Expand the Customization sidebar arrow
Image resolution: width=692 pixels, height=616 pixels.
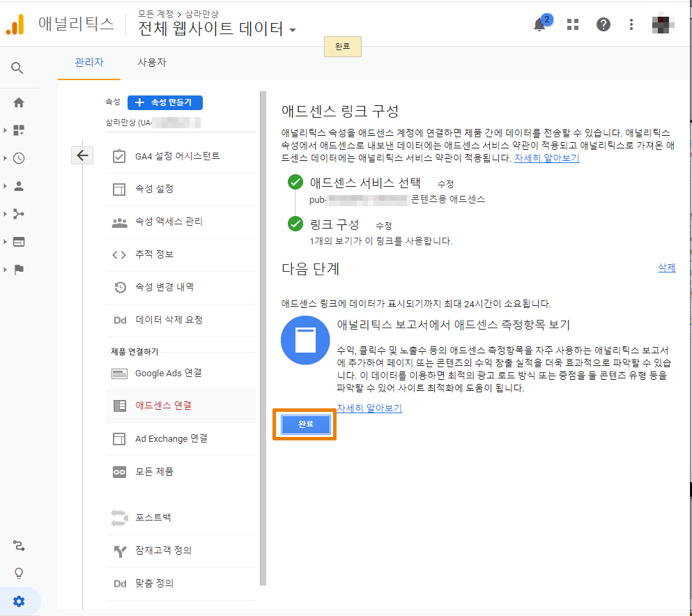(5, 130)
